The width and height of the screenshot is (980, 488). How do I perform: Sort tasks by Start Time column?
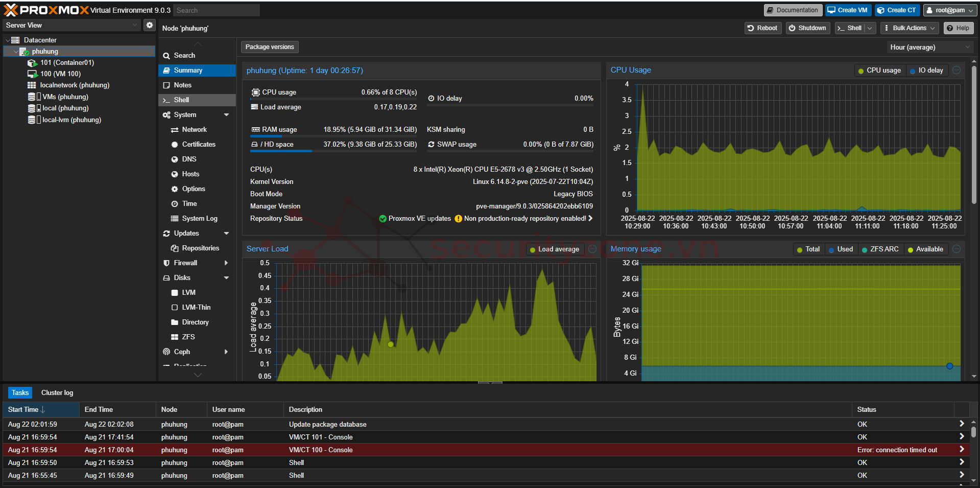41,410
